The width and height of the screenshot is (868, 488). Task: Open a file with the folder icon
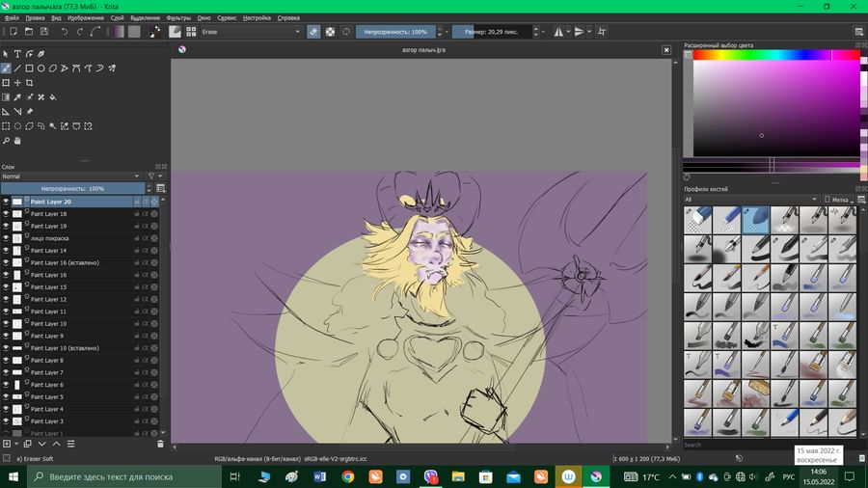click(x=29, y=32)
